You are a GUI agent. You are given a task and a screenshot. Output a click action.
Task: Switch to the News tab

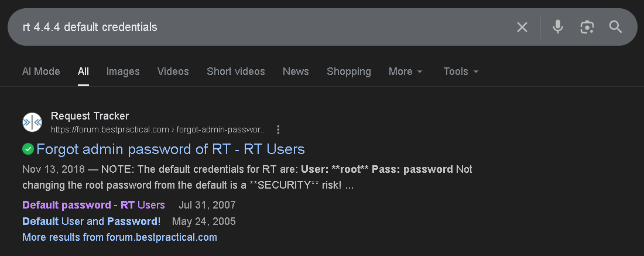(296, 71)
